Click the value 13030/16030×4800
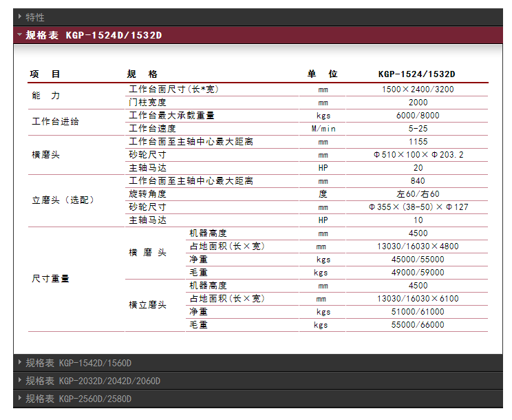The image size is (512, 420). [x=418, y=246]
